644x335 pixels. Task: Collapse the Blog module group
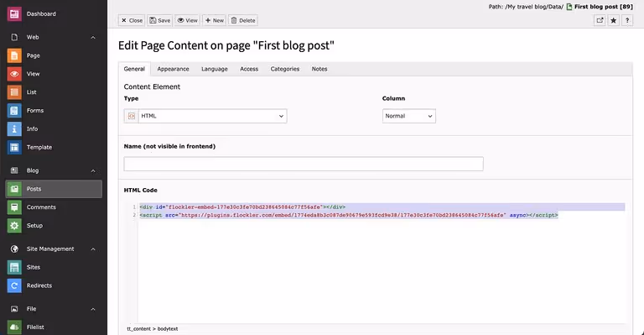click(x=93, y=170)
